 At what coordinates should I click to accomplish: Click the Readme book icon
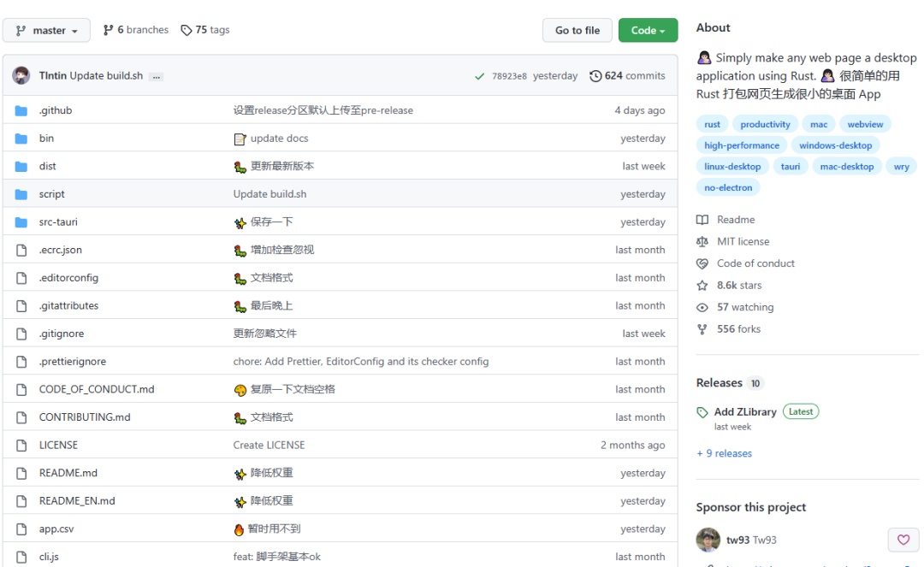click(704, 219)
